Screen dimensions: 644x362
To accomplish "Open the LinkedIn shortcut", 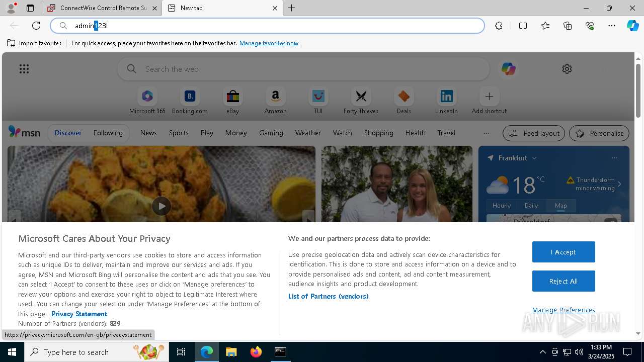I will pos(446,101).
